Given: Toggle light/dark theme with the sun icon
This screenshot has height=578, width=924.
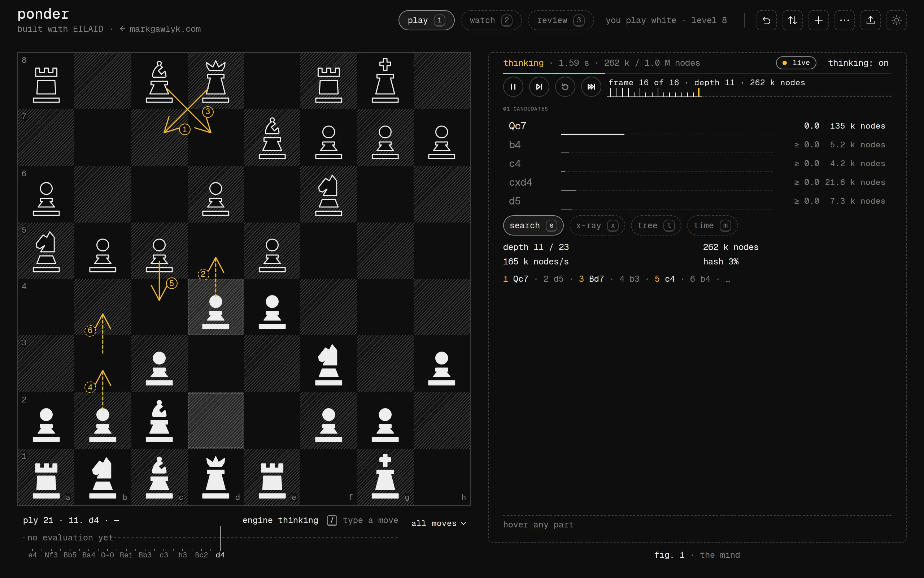Looking at the screenshot, I should (896, 20).
